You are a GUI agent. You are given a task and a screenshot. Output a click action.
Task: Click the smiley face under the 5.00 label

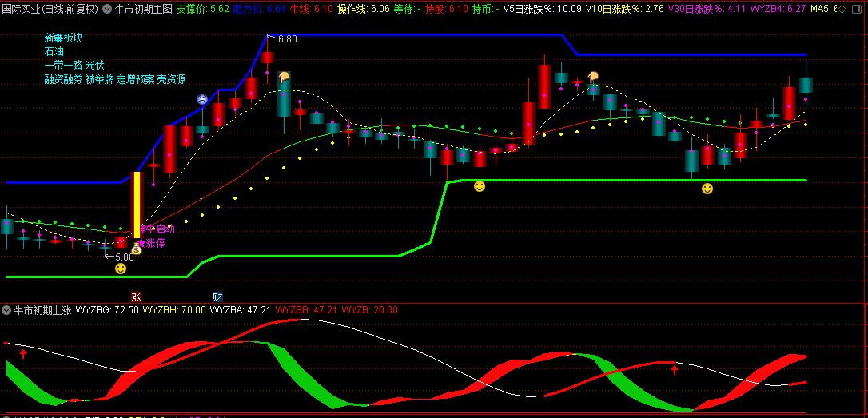[120, 269]
